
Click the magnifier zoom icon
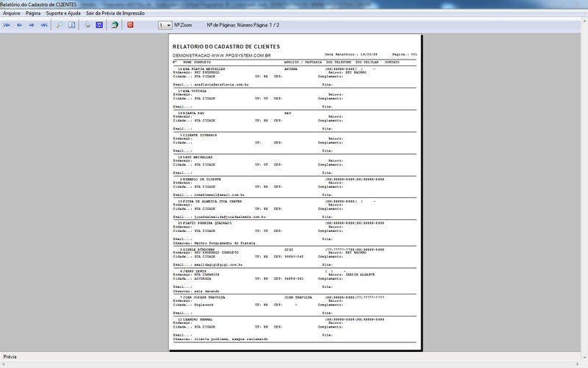pyautogui.click(x=60, y=25)
